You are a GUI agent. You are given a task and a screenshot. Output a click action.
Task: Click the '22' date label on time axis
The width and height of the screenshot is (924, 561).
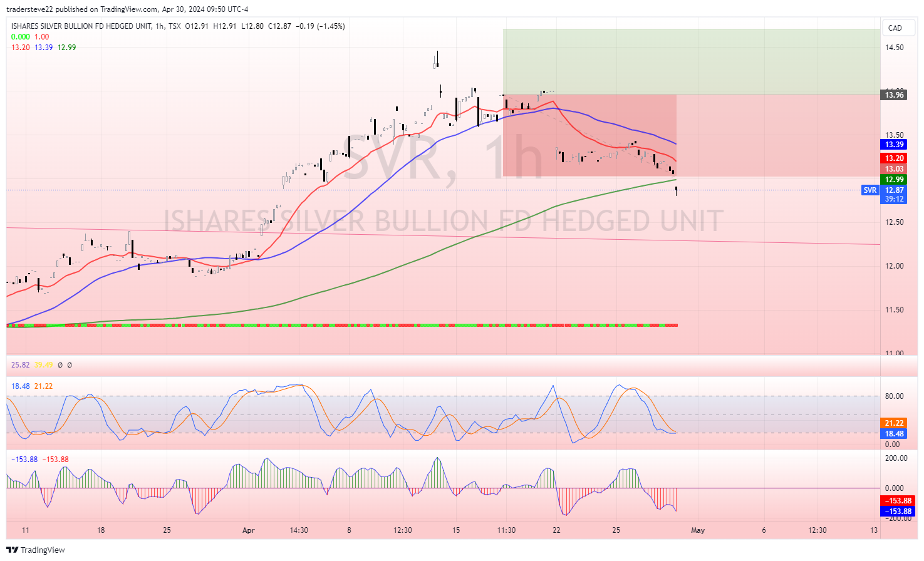pyautogui.click(x=556, y=530)
